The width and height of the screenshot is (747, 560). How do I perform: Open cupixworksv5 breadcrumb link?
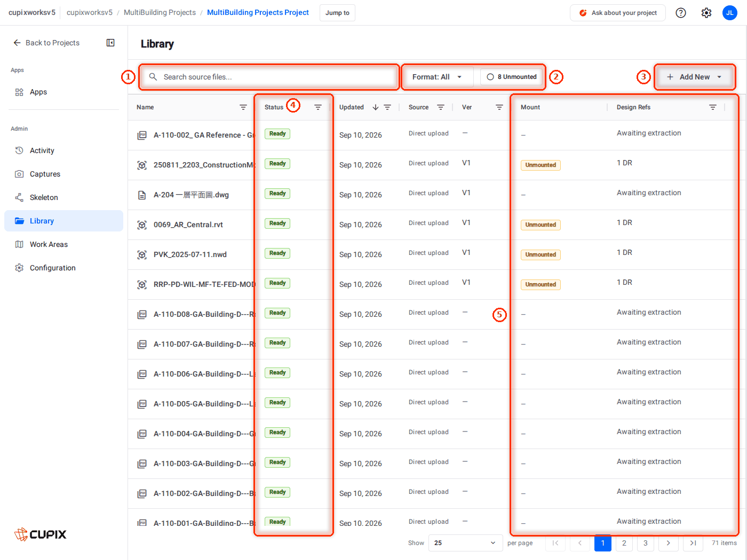(90, 12)
